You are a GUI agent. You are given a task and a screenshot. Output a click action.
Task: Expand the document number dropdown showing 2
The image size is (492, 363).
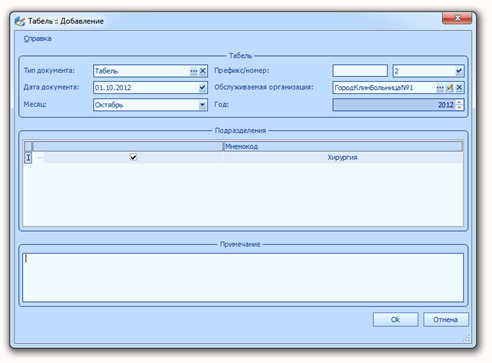click(459, 71)
